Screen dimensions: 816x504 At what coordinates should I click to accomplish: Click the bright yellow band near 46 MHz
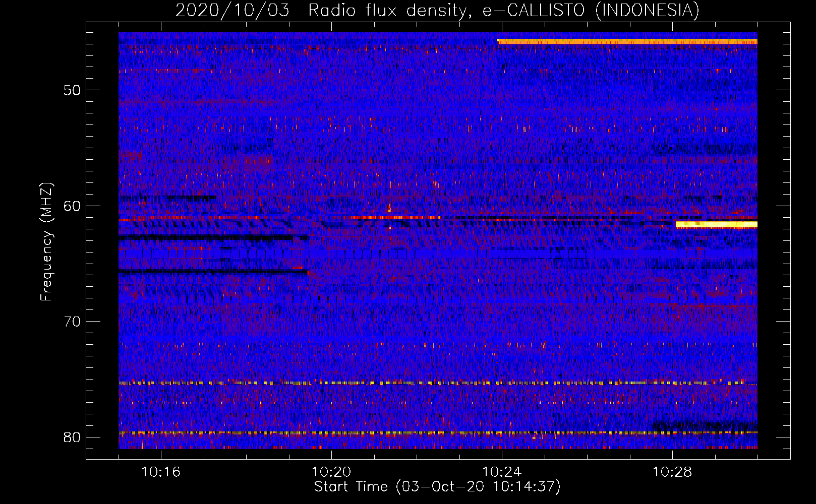tap(627, 41)
